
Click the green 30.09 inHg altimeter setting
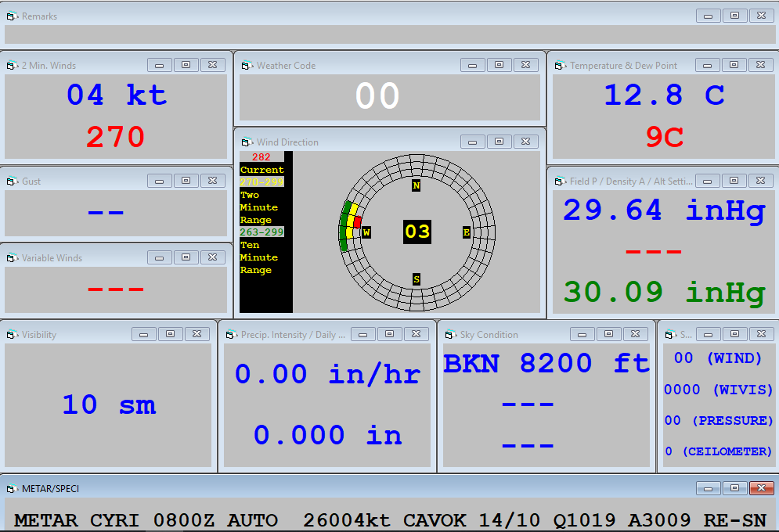(664, 293)
